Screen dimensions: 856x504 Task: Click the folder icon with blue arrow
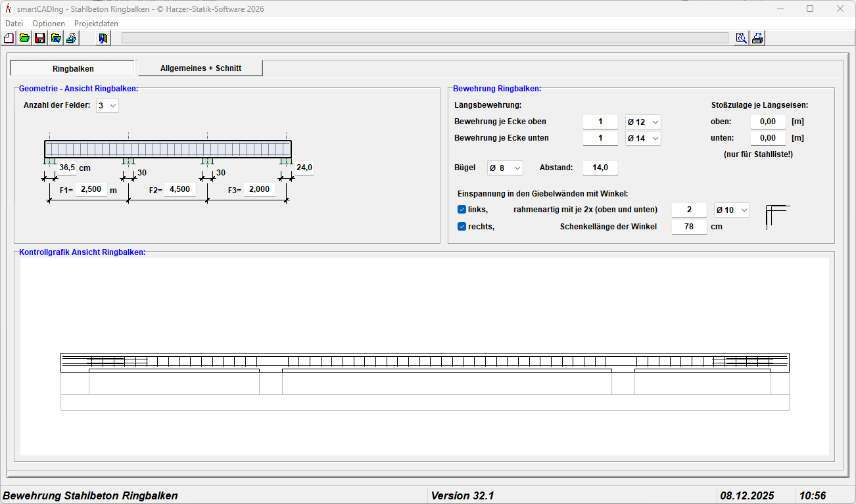click(x=56, y=38)
